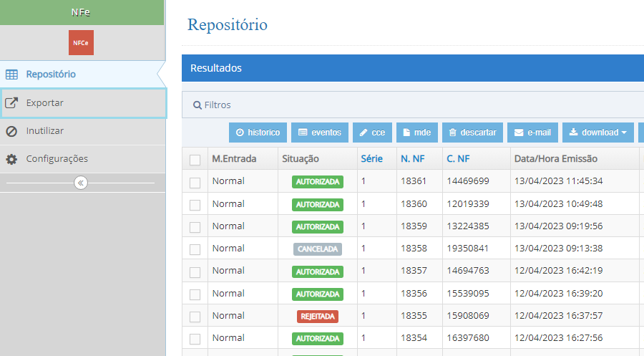Expand the Filtros search panel

(413, 105)
